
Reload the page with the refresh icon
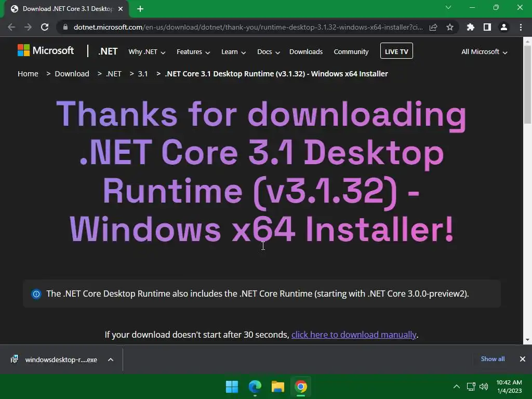pos(45,27)
